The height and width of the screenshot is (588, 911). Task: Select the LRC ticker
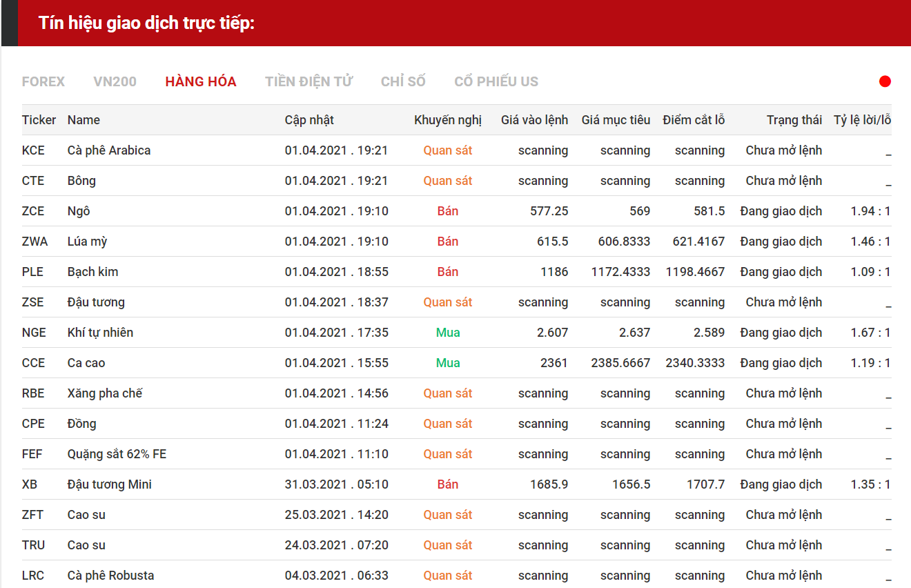(33, 576)
